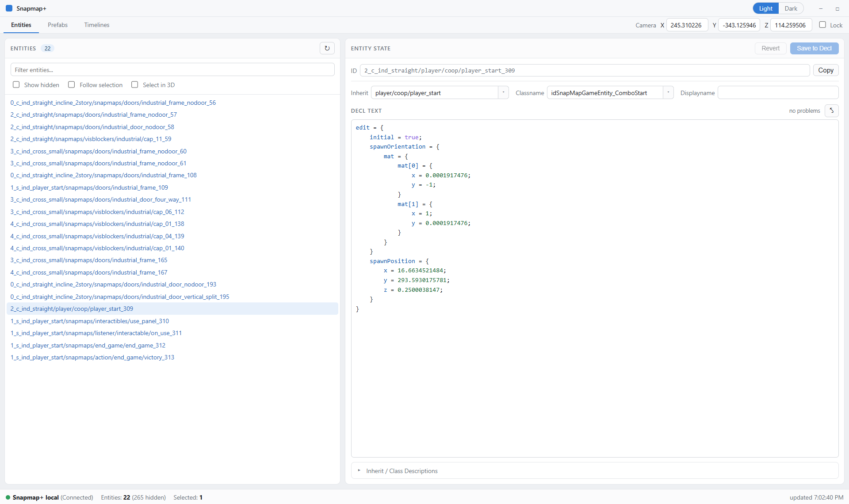Toggle the camera Lock checkbox

coord(822,25)
